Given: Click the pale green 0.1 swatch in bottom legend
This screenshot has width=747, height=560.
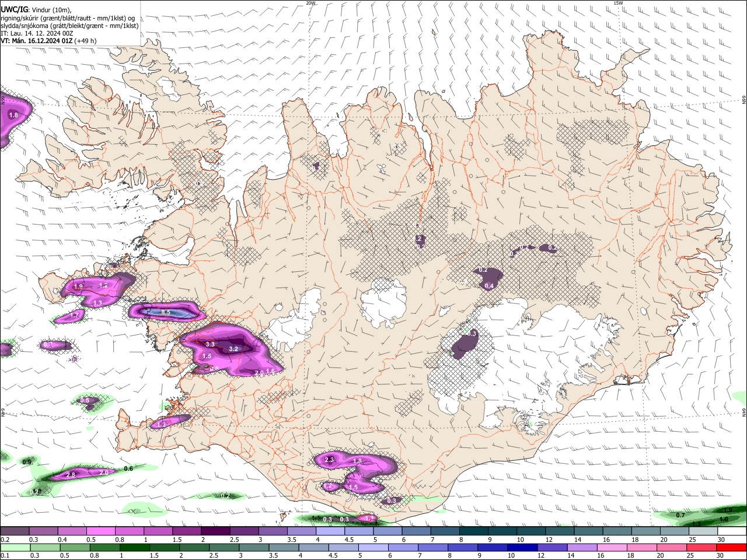Looking at the screenshot, I should pyautogui.click(x=15, y=547).
